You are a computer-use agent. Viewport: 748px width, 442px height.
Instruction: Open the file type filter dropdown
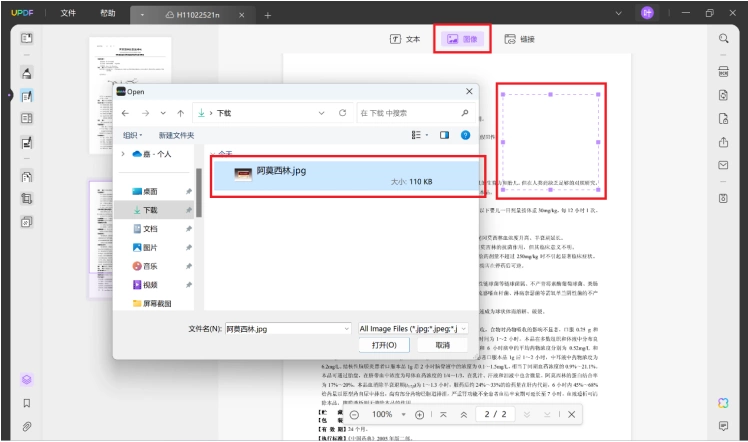point(413,329)
